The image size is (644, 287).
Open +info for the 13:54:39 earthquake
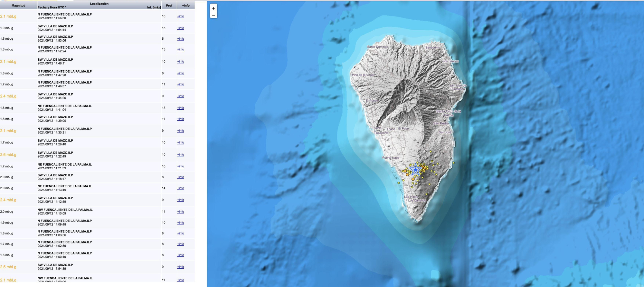point(181,267)
